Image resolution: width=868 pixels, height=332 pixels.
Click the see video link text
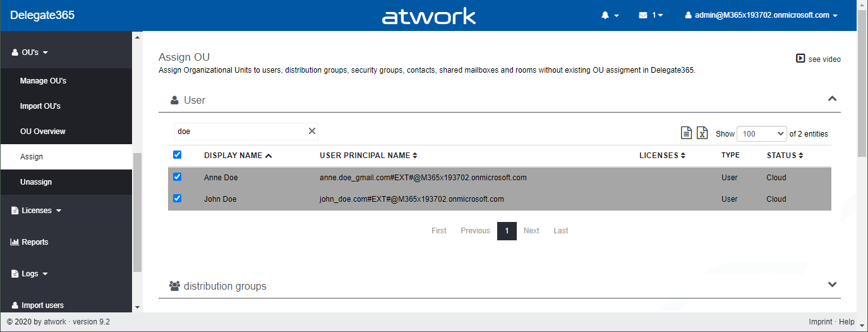[824, 59]
